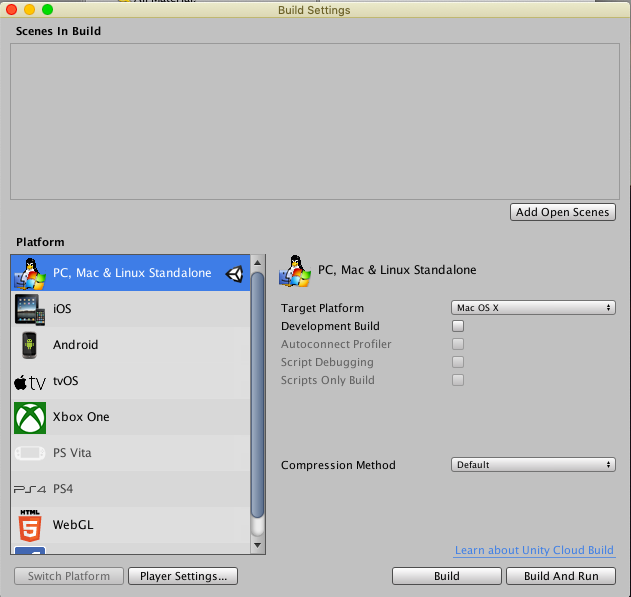Select PC, Mac & Linux Standalone platform row
This screenshot has width=631, height=597.
coord(130,273)
